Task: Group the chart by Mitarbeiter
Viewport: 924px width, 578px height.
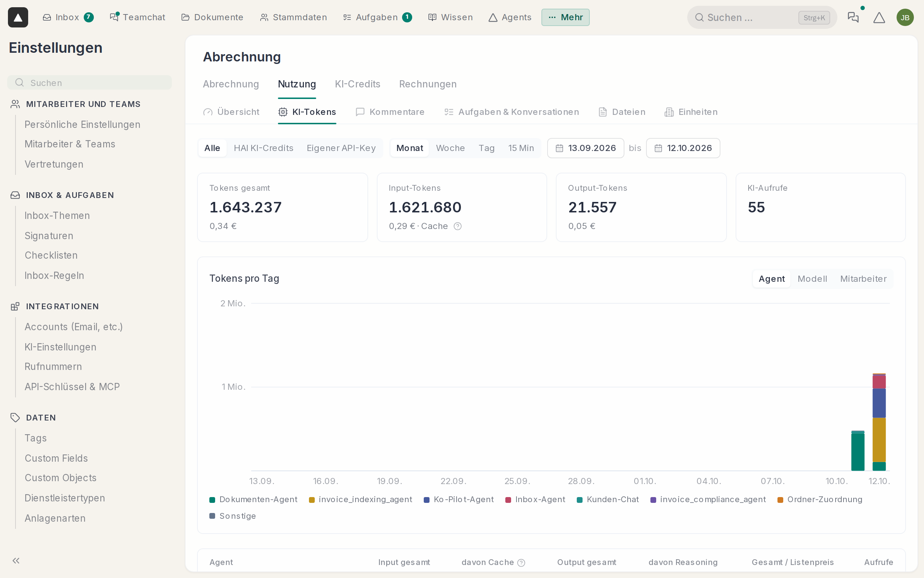Action: coord(863,279)
